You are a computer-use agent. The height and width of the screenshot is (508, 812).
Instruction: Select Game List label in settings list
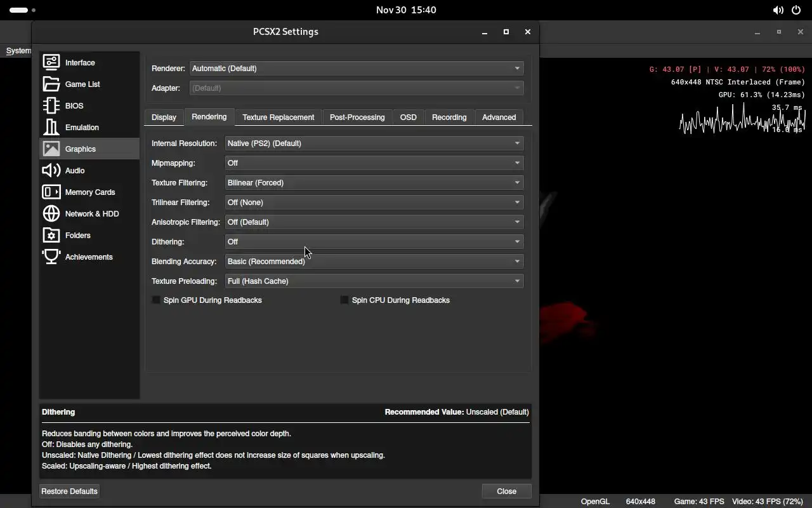pyautogui.click(x=82, y=84)
